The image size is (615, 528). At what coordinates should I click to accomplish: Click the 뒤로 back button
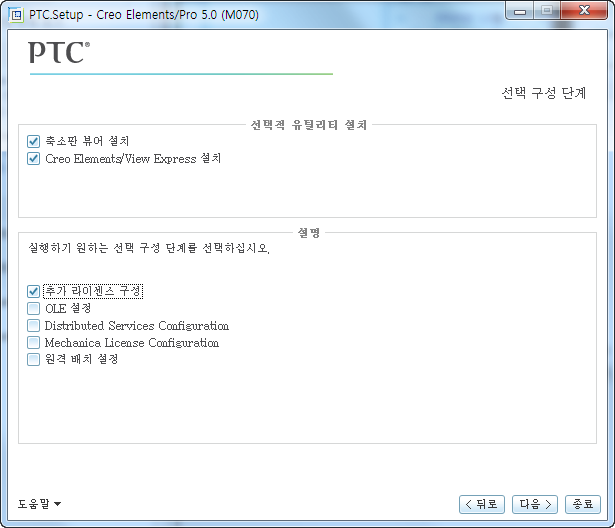pyautogui.click(x=482, y=504)
